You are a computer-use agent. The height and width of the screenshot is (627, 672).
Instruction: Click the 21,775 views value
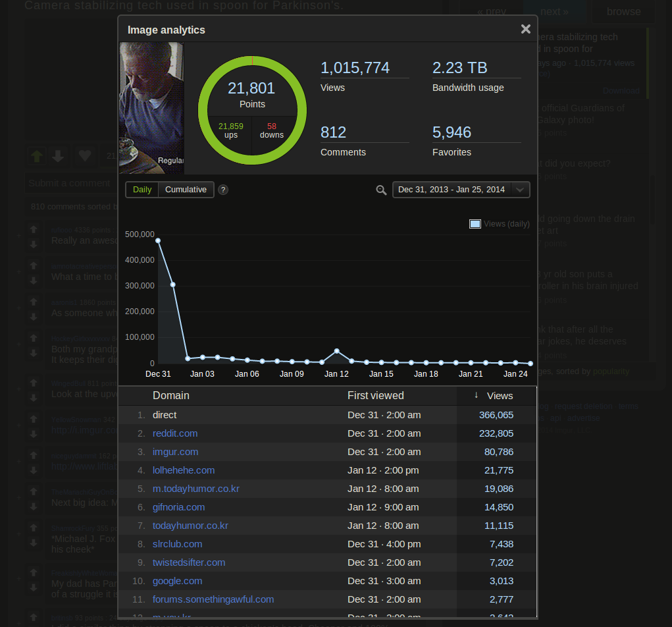[x=498, y=470]
